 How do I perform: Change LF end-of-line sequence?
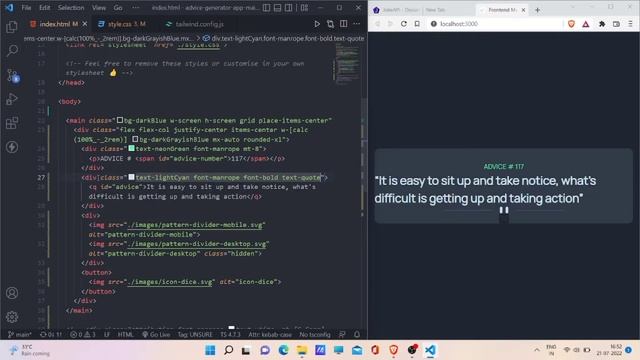107,335
